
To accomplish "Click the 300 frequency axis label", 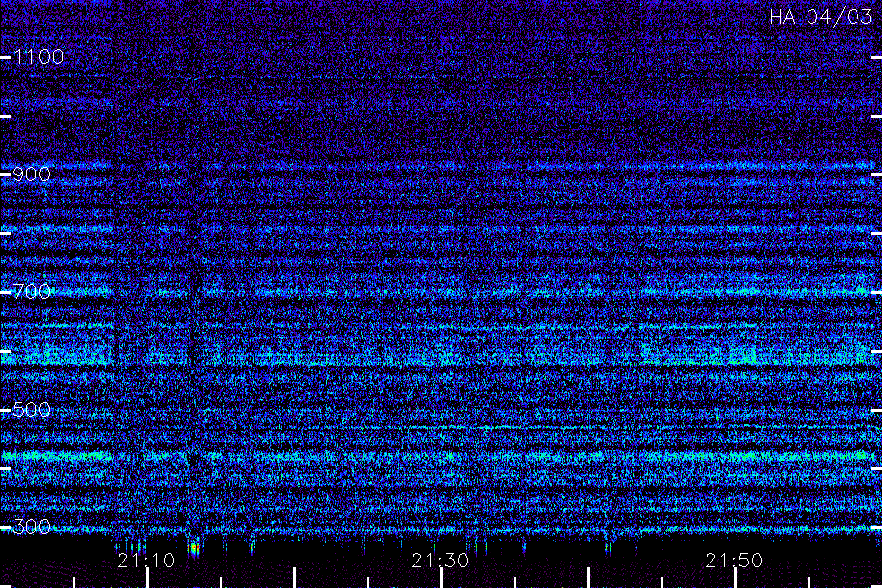I will 31,527.
